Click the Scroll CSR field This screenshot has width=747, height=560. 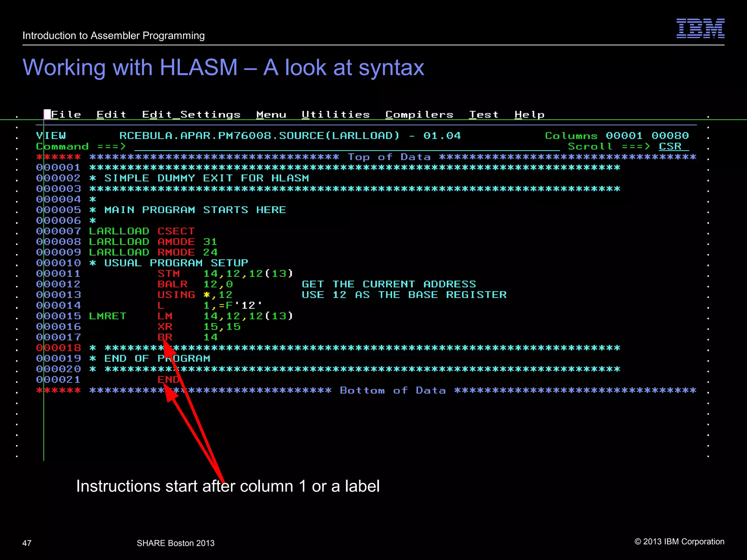[x=673, y=147]
